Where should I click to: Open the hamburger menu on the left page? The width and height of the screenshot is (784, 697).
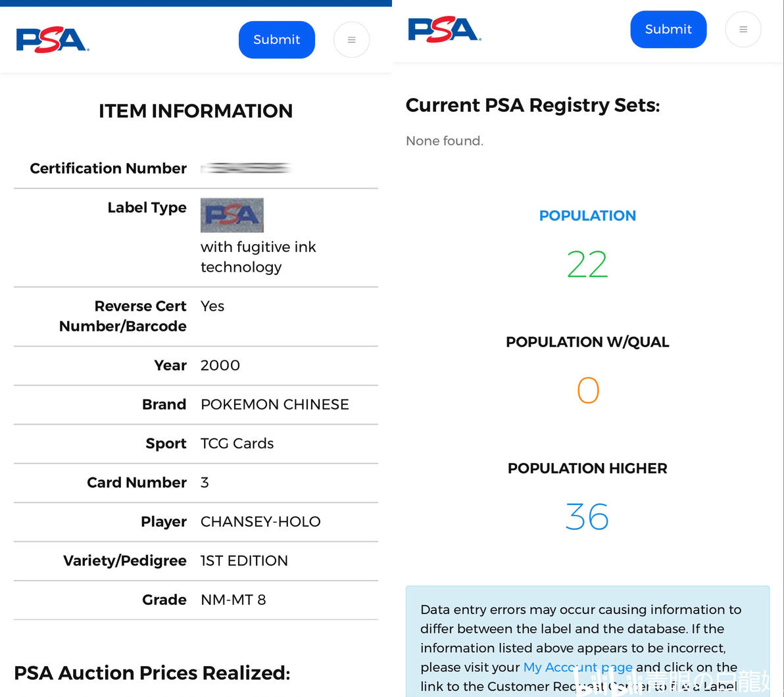coord(351,40)
